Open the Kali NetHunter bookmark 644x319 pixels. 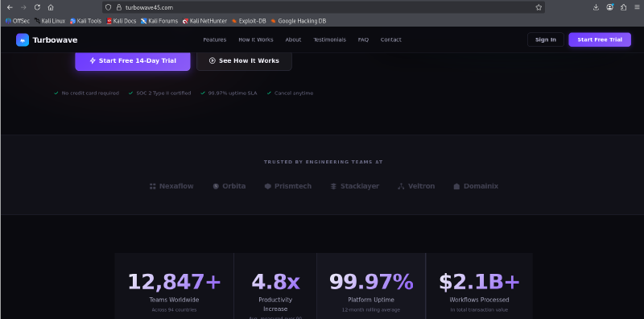[x=204, y=21]
